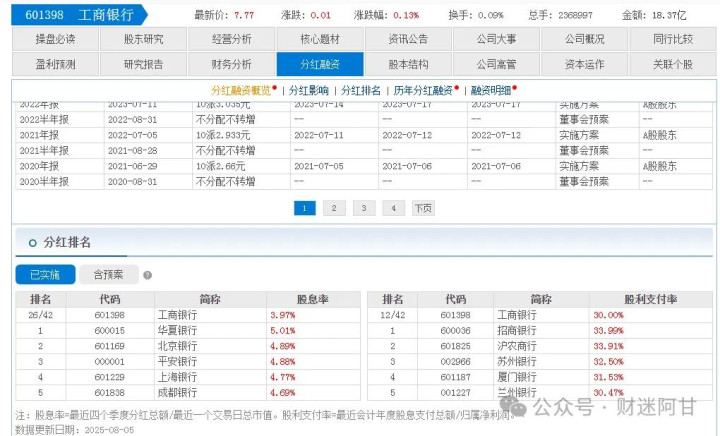Click the 601398 工商银行 stock title
Viewport: 720px width, 436px height.
(x=79, y=15)
